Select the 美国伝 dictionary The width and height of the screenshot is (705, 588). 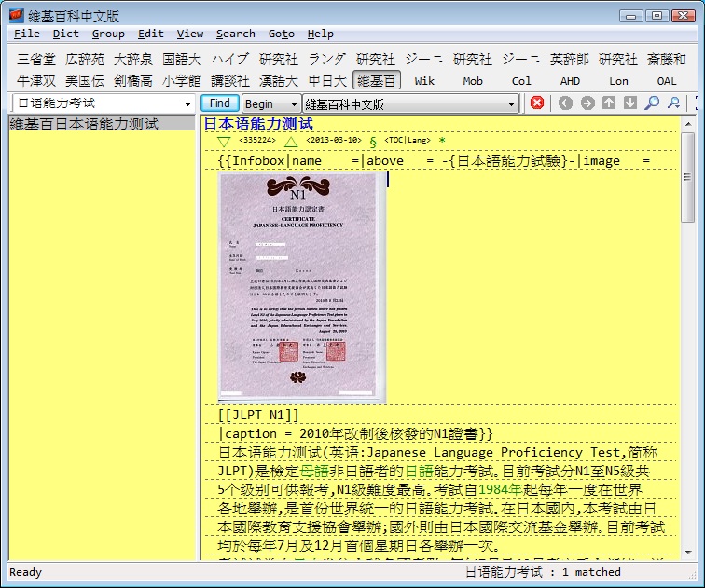(x=85, y=81)
